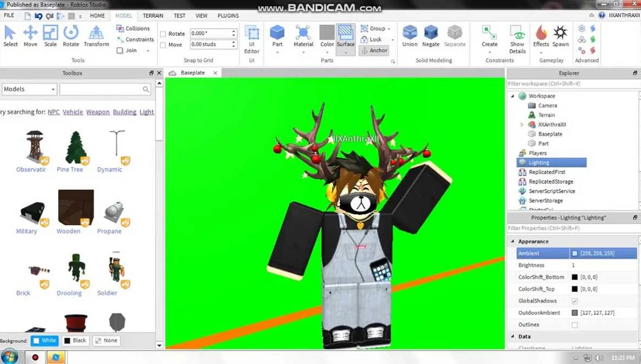Open the FILE menu
641x364 pixels.
pos(9,16)
